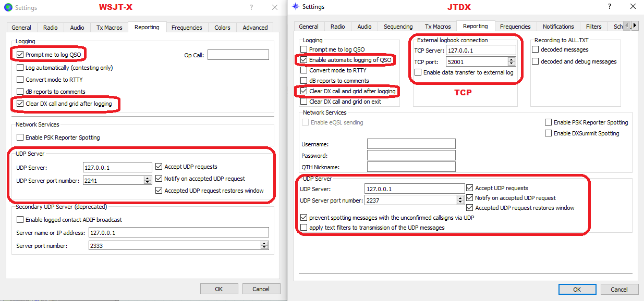
Task: Click the JTDX star icon in title bar
Action: (296, 7)
